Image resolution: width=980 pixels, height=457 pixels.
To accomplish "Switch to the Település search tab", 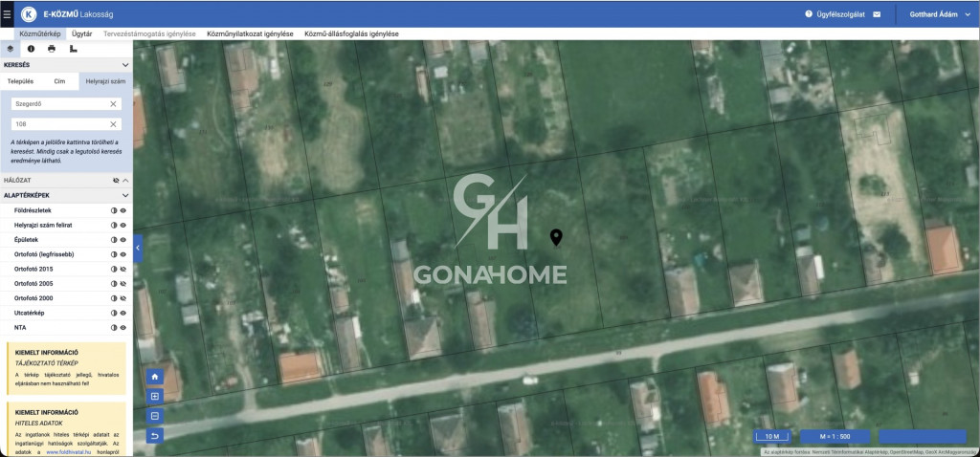I will point(20,81).
